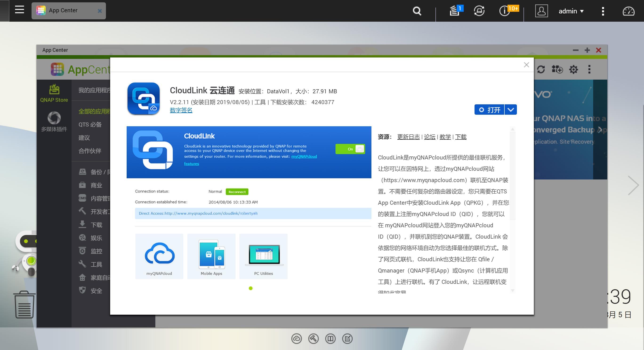Select the 下载 category in sidebar
This screenshot has height=350, width=644.
(x=90, y=225)
